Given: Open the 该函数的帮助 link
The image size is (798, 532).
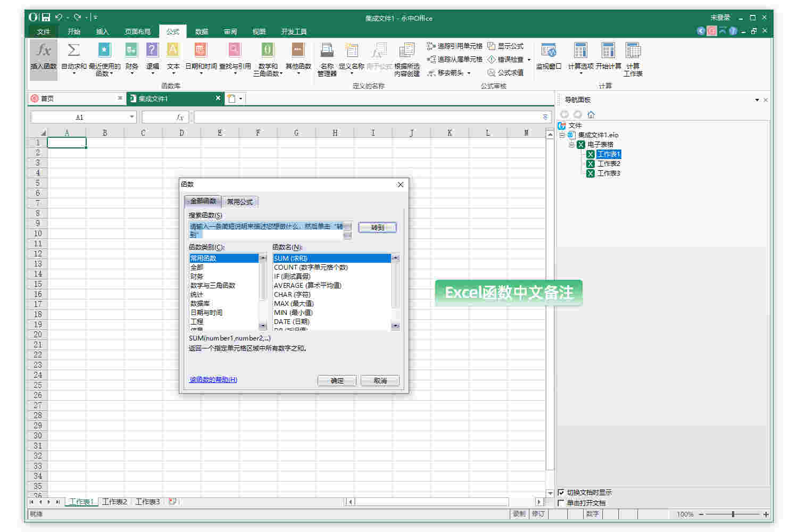Looking at the screenshot, I should tap(212, 379).
